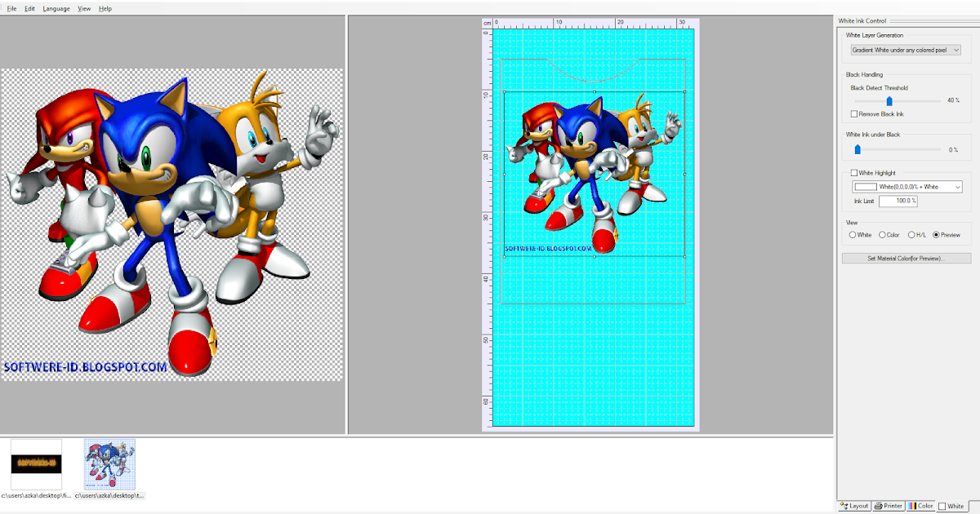This screenshot has height=514, width=980.
Task: Click the Ink Limit value field
Action: pyautogui.click(x=898, y=201)
